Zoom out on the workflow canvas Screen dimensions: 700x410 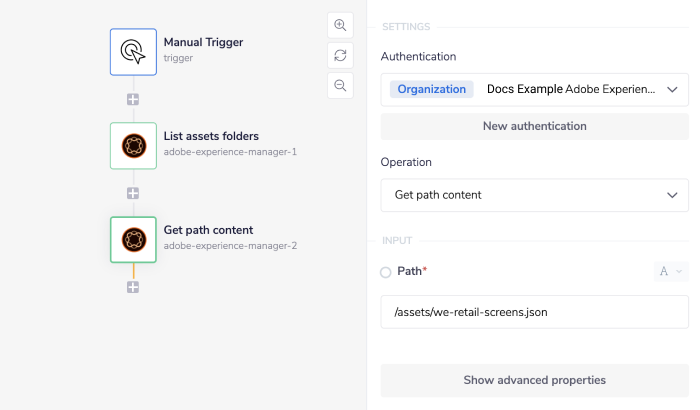pos(340,86)
